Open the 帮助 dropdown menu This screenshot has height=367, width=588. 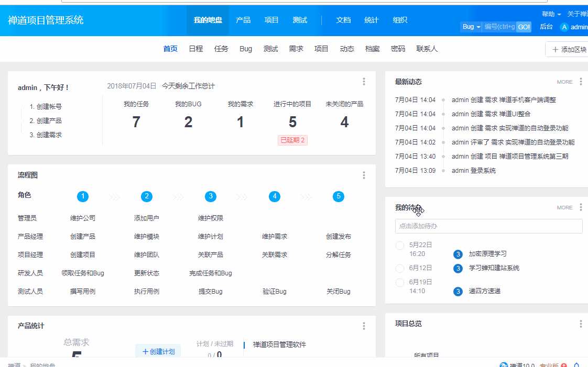coord(551,14)
